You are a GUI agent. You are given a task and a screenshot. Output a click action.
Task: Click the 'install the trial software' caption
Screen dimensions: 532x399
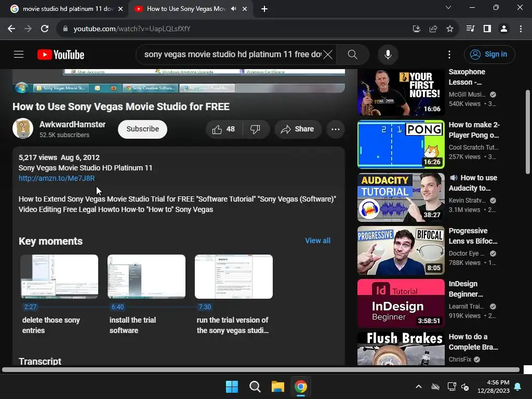pos(132,325)
